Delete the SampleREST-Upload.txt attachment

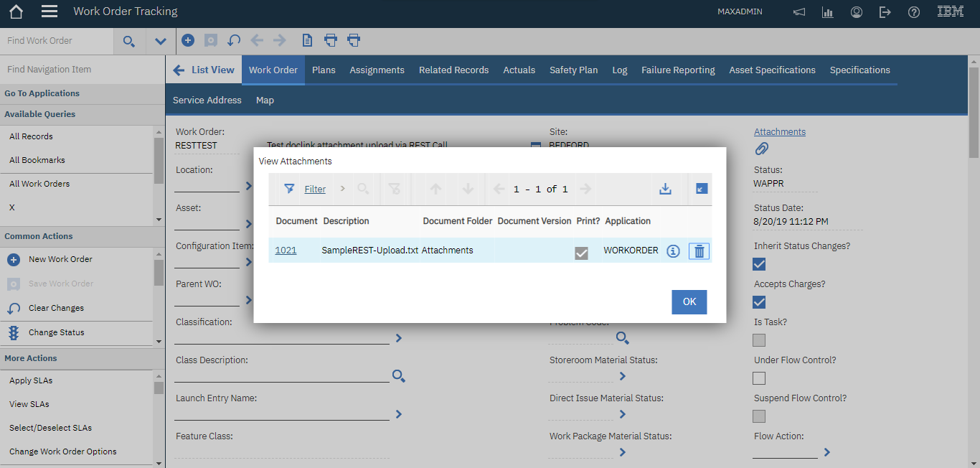click(x=699, y=251)
